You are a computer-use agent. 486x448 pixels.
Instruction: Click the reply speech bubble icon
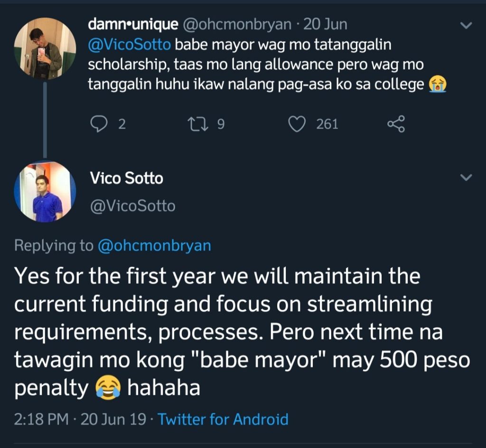tap(99, 124)
